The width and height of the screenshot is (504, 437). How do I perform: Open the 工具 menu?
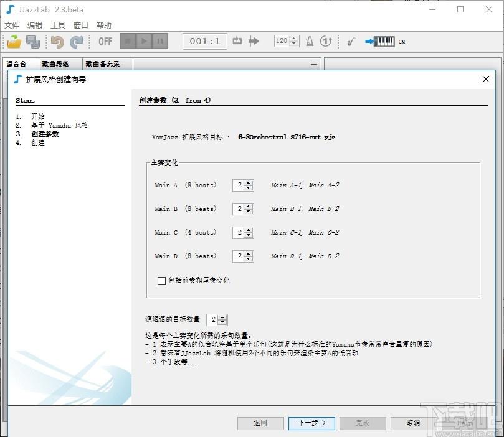point(58,25)
